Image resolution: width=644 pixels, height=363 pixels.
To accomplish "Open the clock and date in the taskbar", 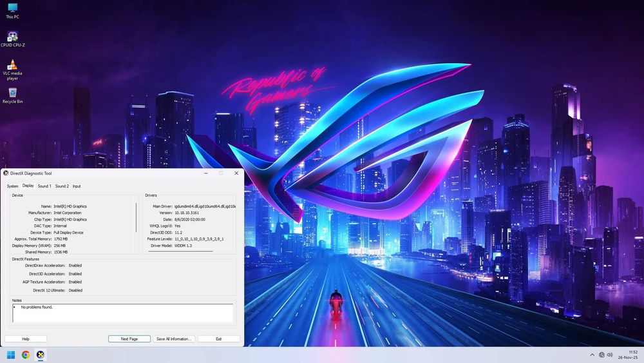I will 629,355.
